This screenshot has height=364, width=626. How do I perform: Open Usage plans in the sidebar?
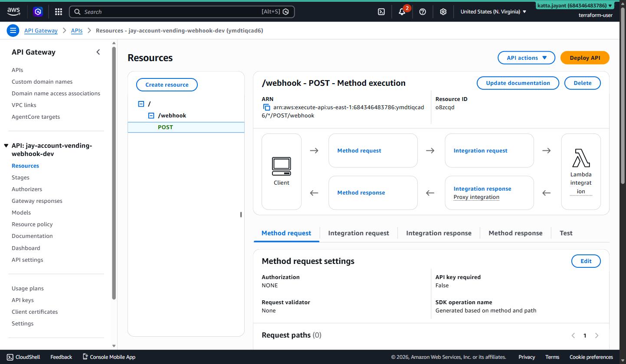pos(28,289)
